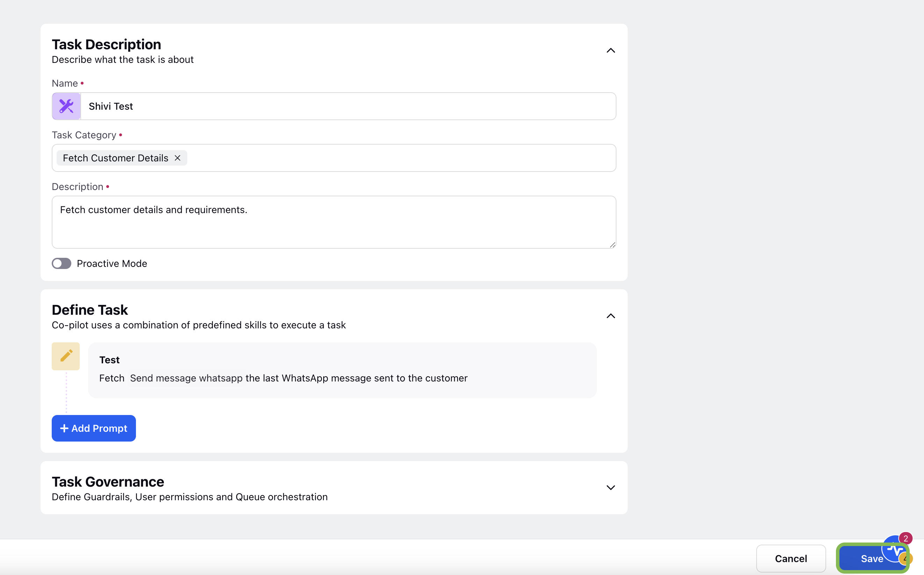Click inside the Description text area
The width and height of the screenshot is (924, 575).
click(334, 223)
